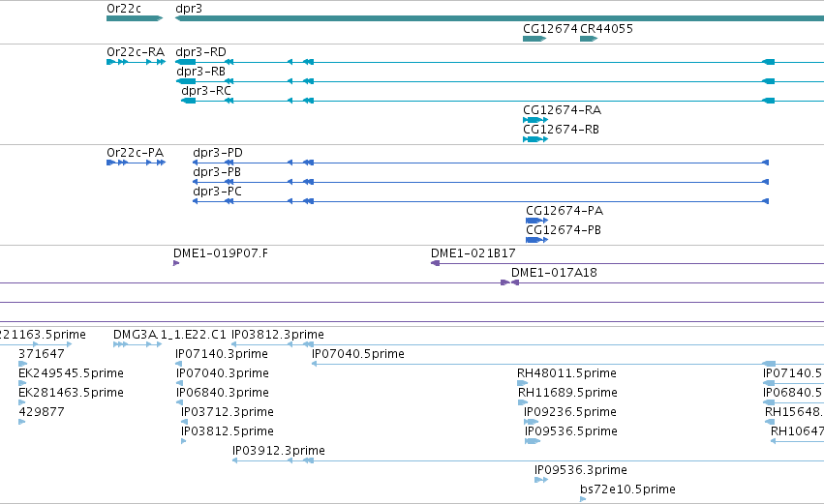Viewport: 824px width, 504px height.
Task: Select the IP07040.5prime EST label
Action: 358,355
